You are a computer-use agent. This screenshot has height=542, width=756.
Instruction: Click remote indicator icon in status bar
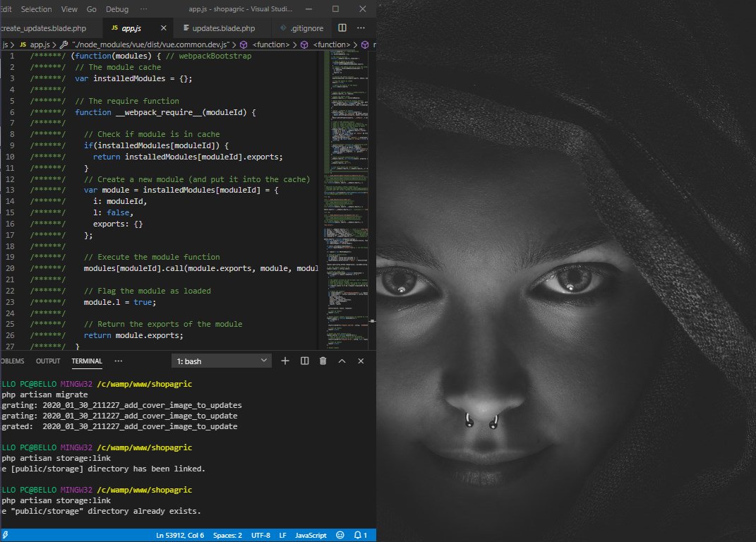tap(5, 535)
